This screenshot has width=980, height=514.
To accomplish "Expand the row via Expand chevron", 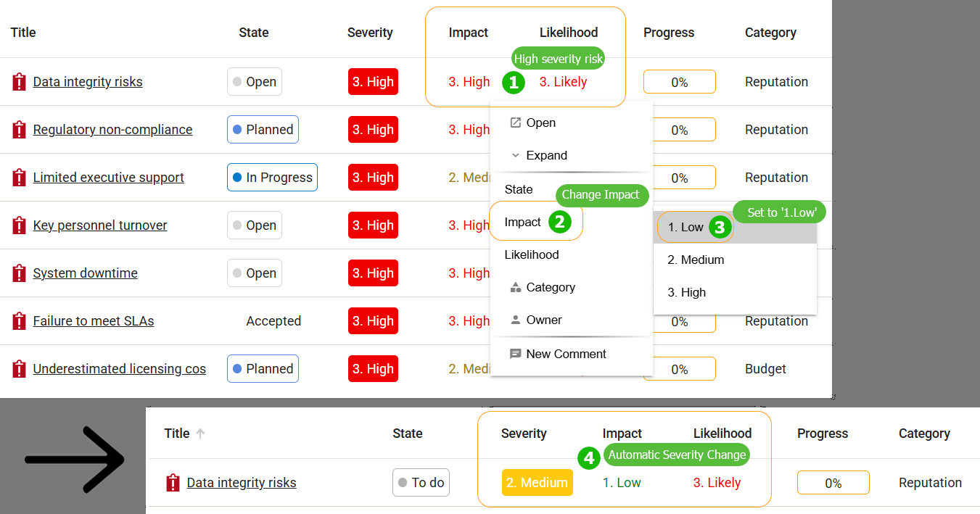I will coord(538,155).
